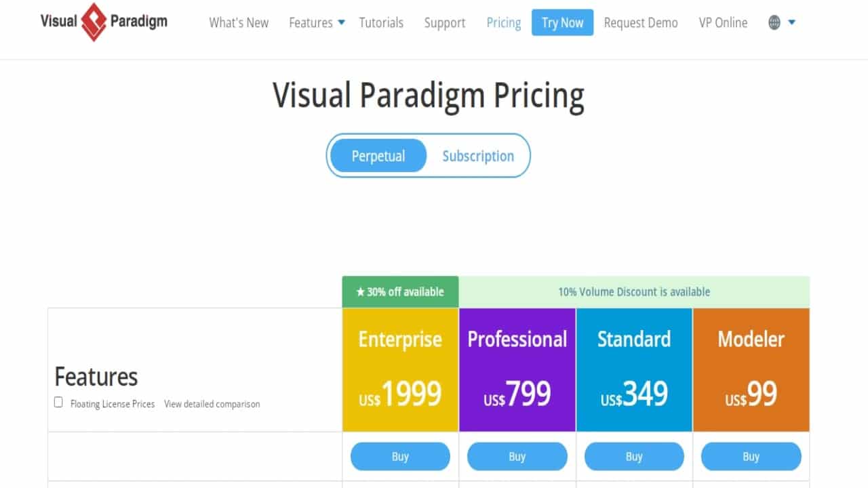
Task: Click the Try Now button
Action: pos(562,22)
